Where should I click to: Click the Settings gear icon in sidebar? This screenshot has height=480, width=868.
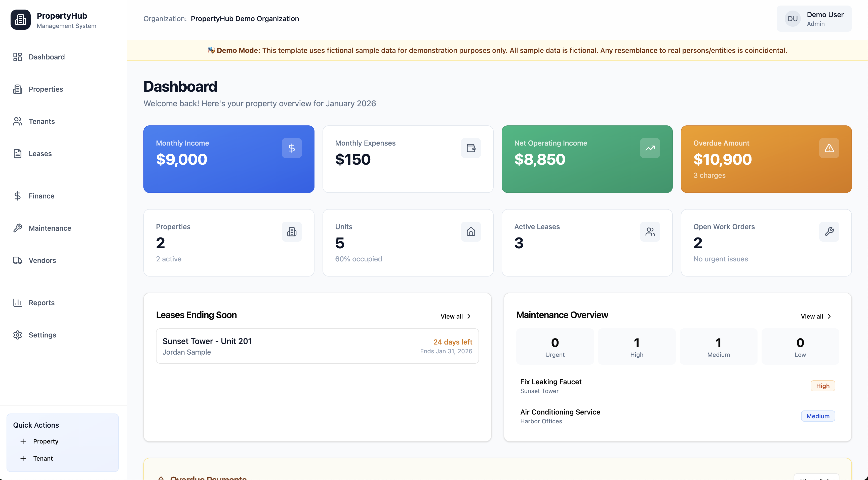click(18, 335)
